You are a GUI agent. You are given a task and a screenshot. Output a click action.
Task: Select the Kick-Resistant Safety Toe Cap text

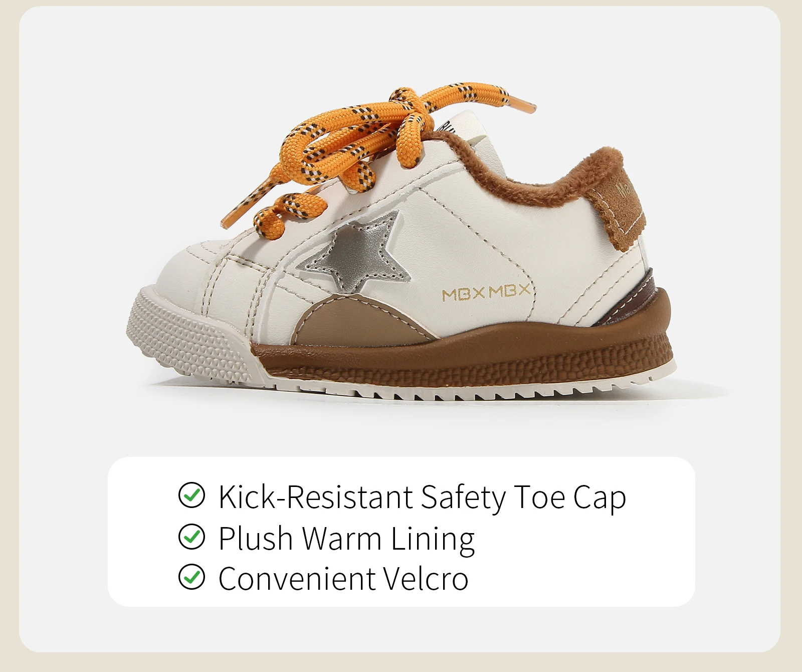[422, 497]
